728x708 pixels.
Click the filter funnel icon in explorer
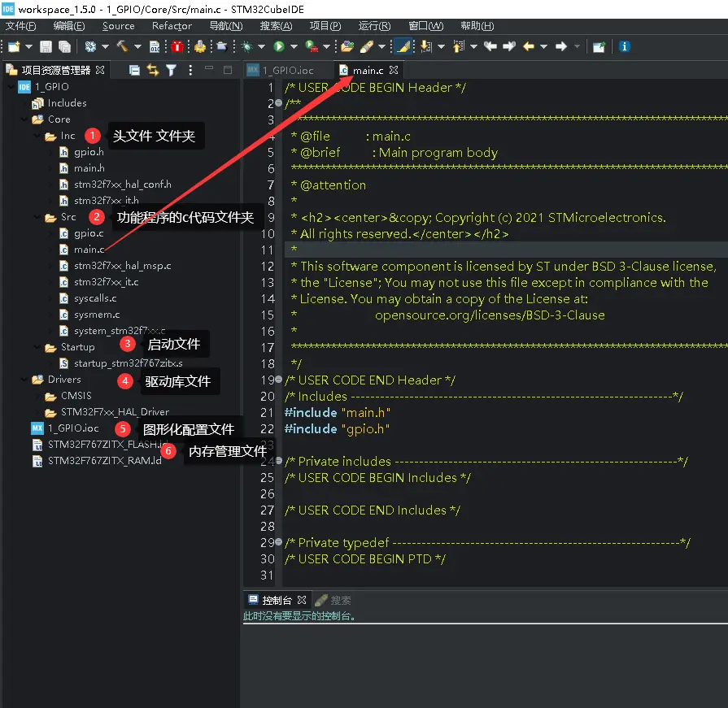point(171,71)
